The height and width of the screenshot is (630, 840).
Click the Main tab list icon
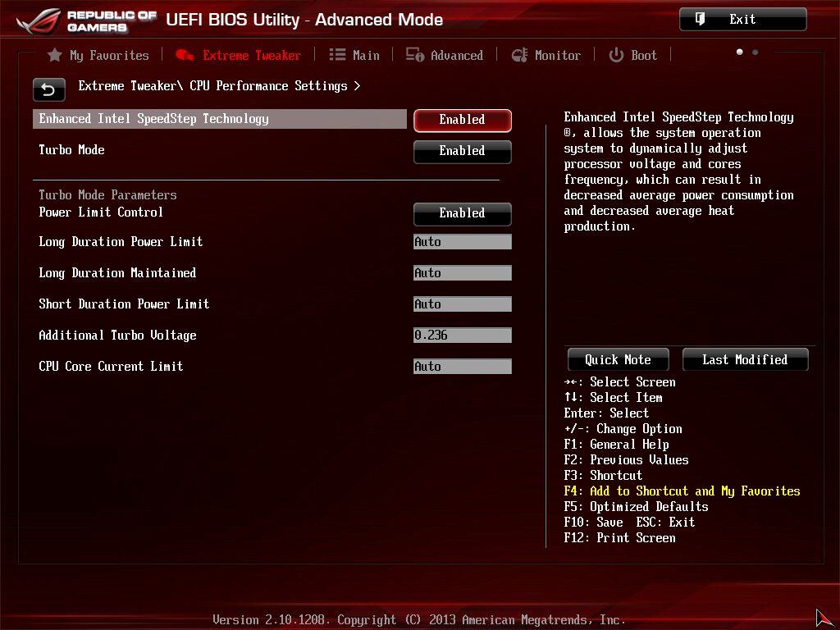[337, 55]
